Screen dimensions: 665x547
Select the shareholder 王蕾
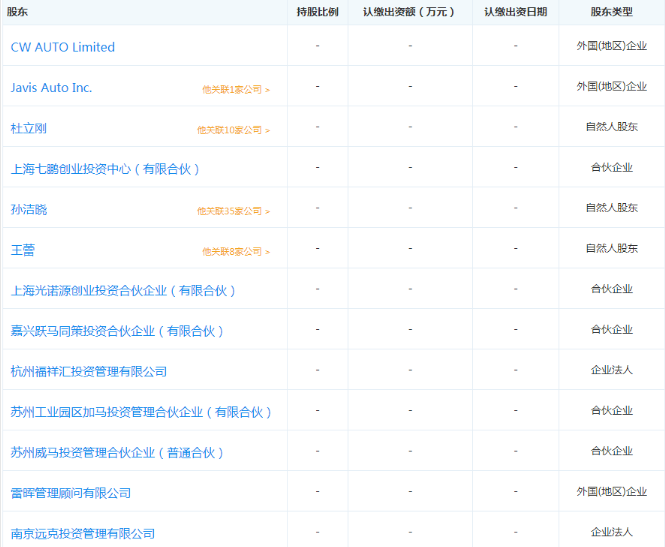coord(23,250)
